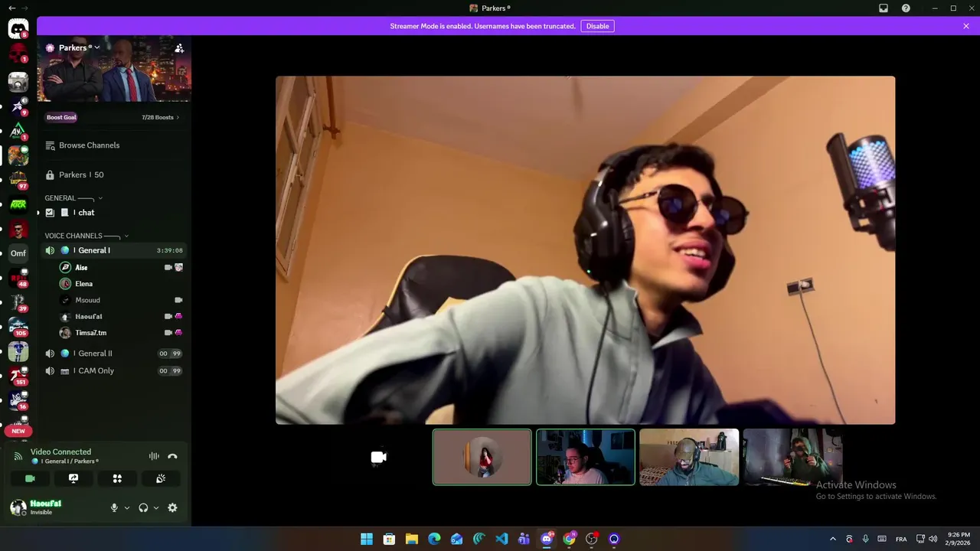
Task: Click the camera icon left of thumbnails
Action: click(x=378, y=457)
